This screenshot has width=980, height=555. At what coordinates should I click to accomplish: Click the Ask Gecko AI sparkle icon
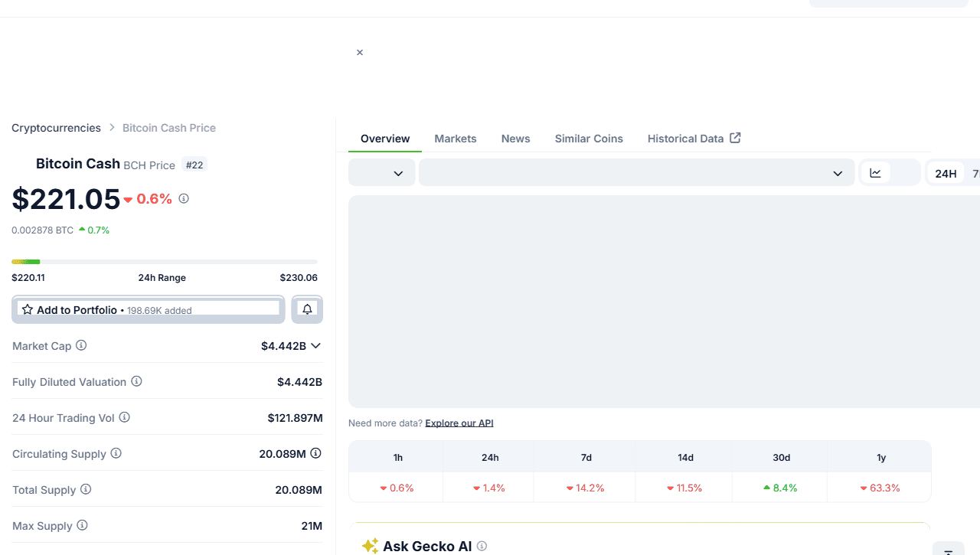click(x=370, y=546)
